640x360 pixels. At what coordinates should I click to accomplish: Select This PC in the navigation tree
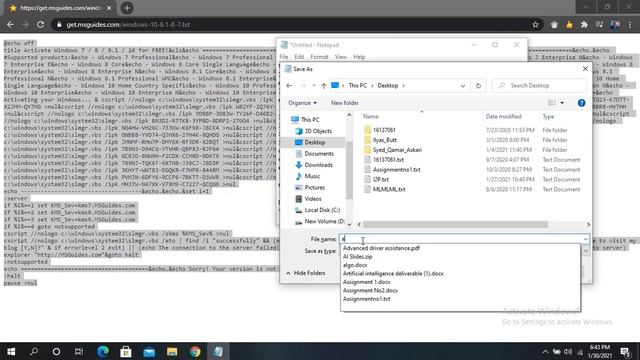coord(309,120)
